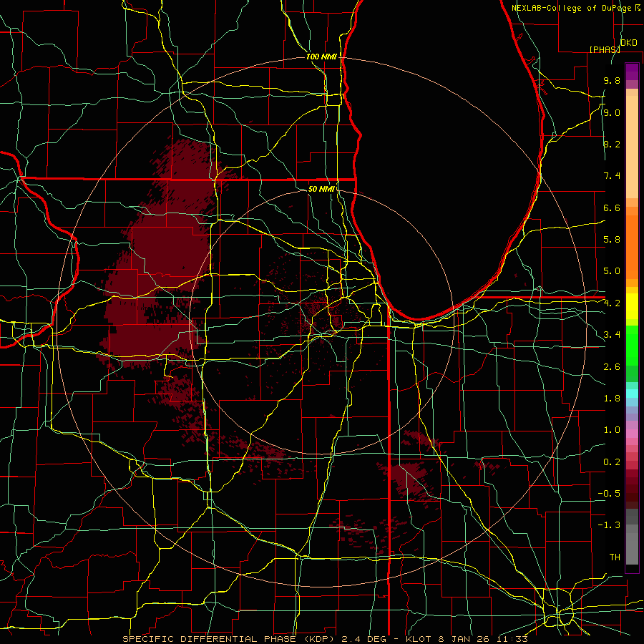Click the 0.2 color scale value
The height and width of the screenshot is (644, 644).
pyautogui.click(x=612, y=462)
